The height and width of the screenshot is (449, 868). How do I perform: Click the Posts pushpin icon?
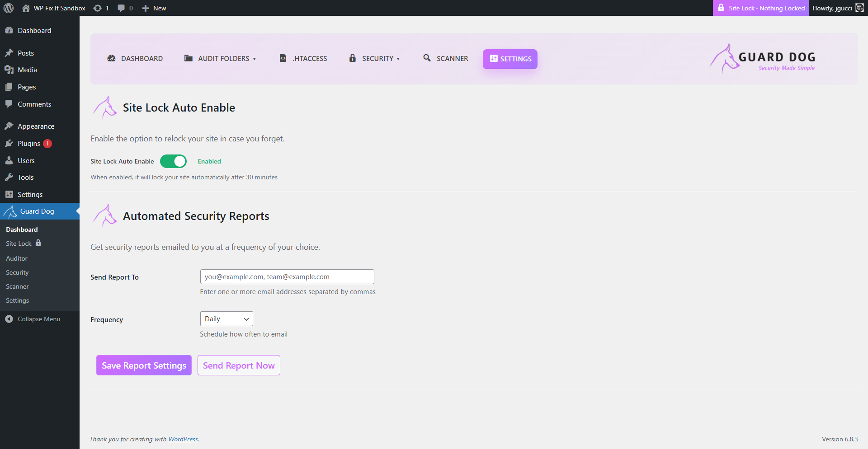(x=9, y=53)
